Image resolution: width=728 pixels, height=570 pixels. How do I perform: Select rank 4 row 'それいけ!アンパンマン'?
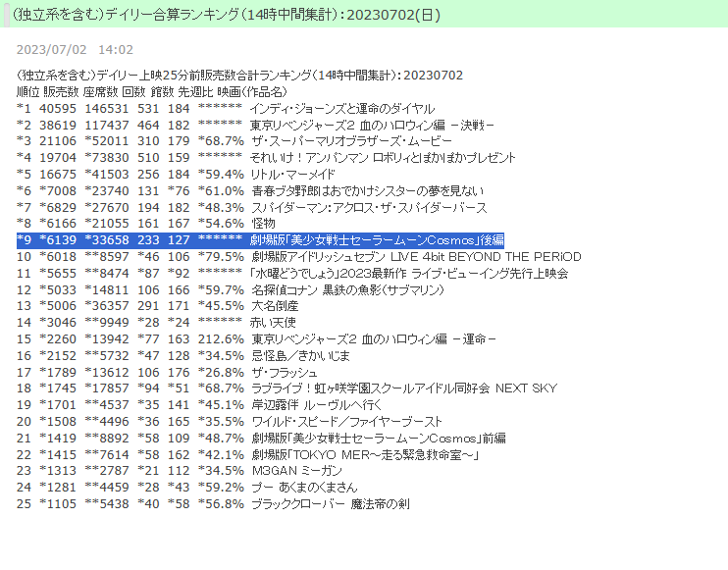[266, 158]
